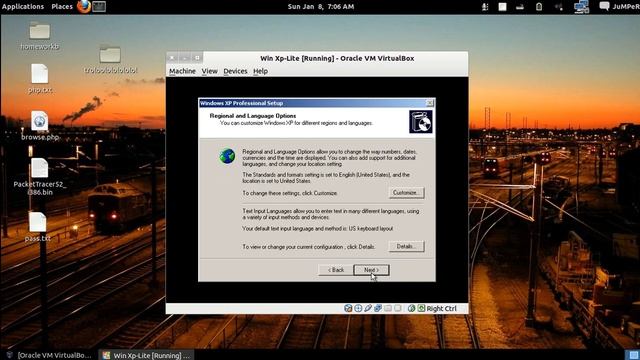The image size is (640, 360).
Task: Click Next to continue XP Setup
Action: pos(371,270)
